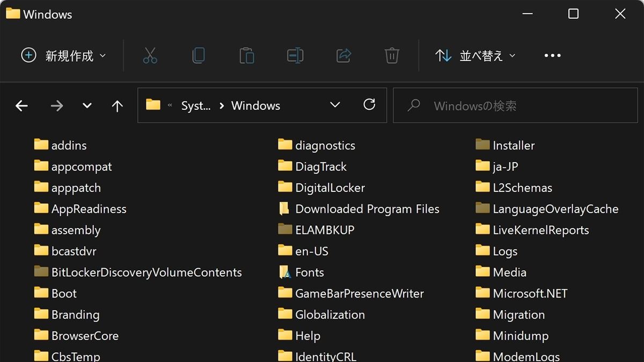Click the Windows breadcrumb segment
Image resolution: width=644 pixels, height=362 pixels.
click(255, 106)
